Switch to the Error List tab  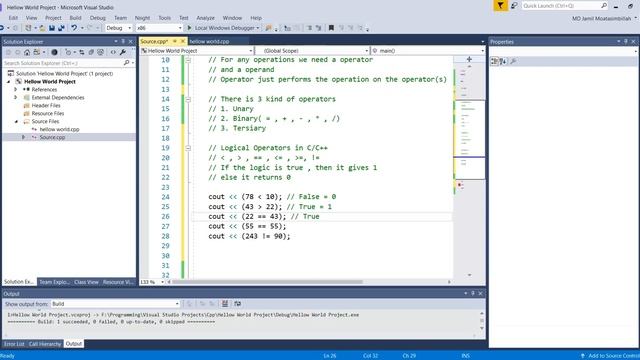pyautogui.click(x=14, y=344)
